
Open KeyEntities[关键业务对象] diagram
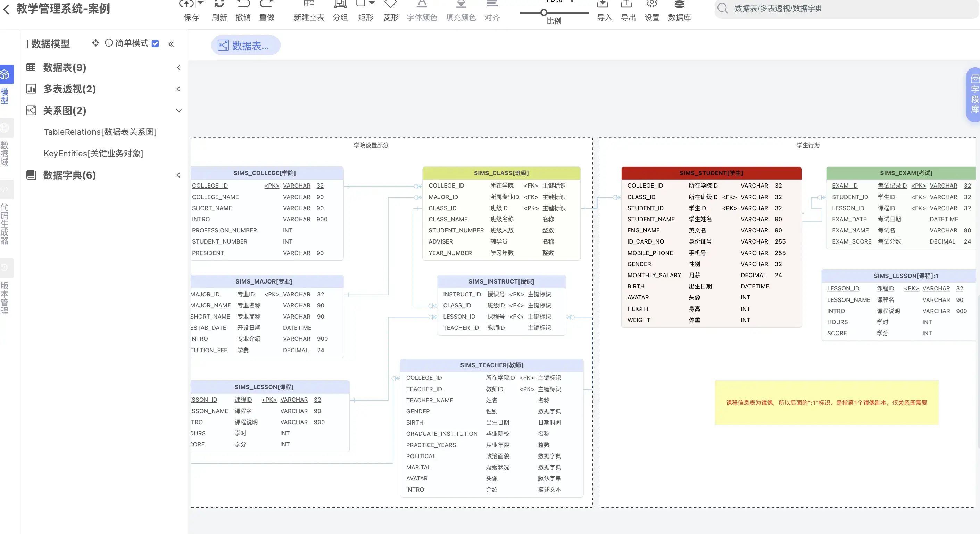(93, 153)
